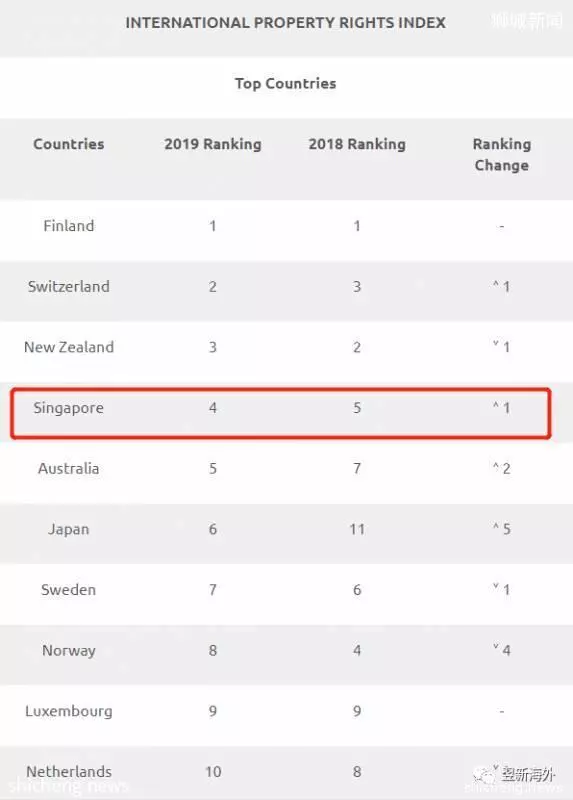Select the Finland country cell
The width and height of the screenshot is (573, 800).
click(69, 226)
